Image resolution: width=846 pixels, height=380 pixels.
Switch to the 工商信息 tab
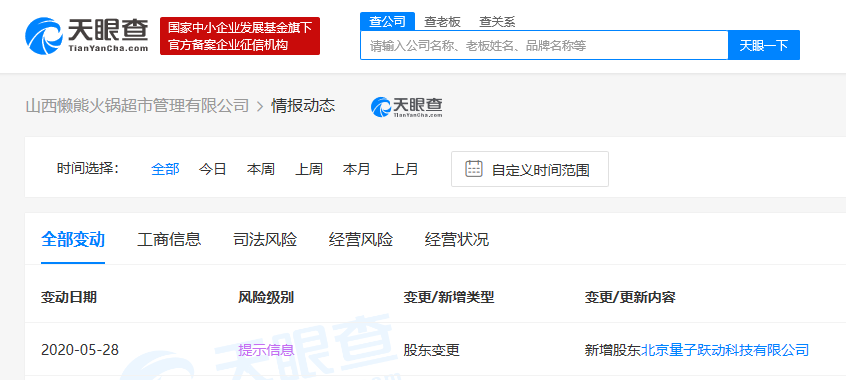(169, 239)
